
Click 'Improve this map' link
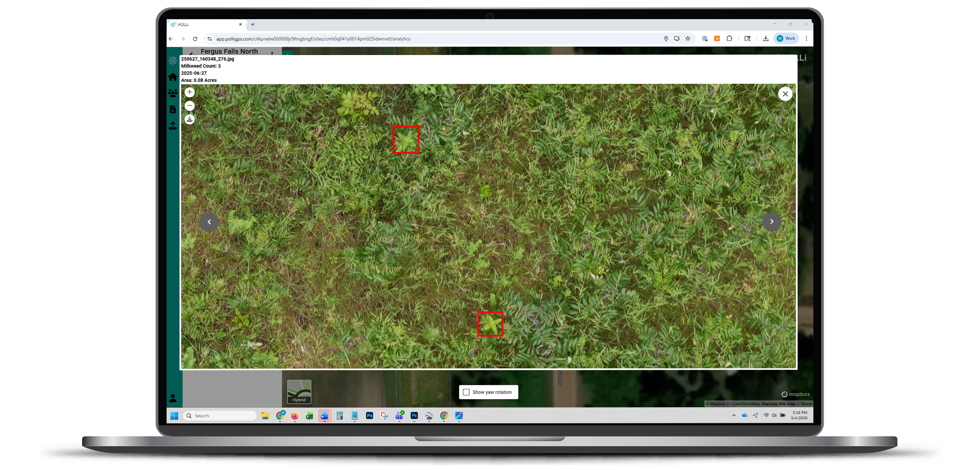778,404
